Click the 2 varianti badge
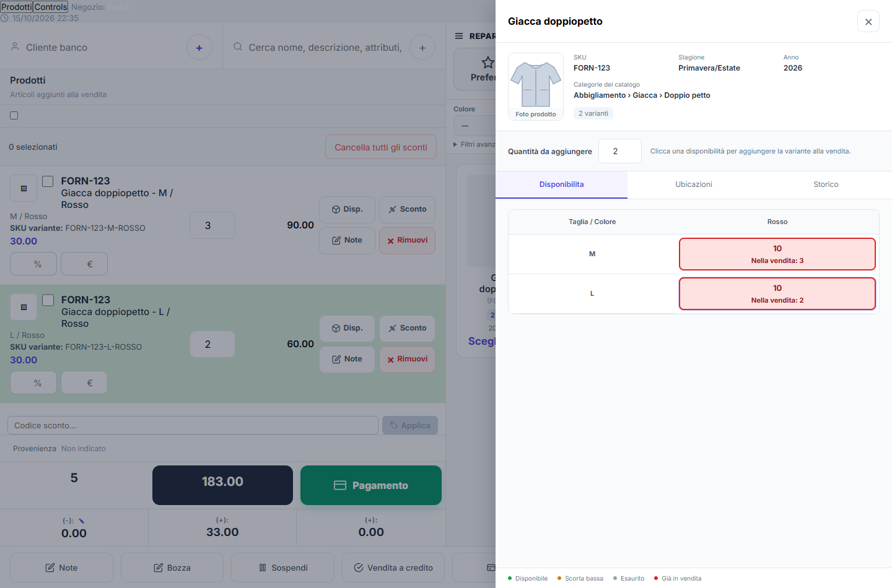 point(593,113)
